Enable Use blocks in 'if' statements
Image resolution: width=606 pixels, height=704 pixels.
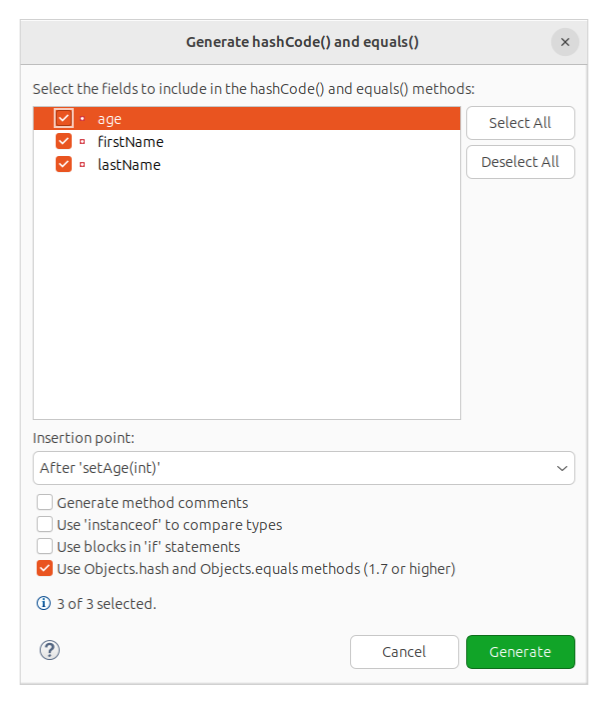click(45, 547)
